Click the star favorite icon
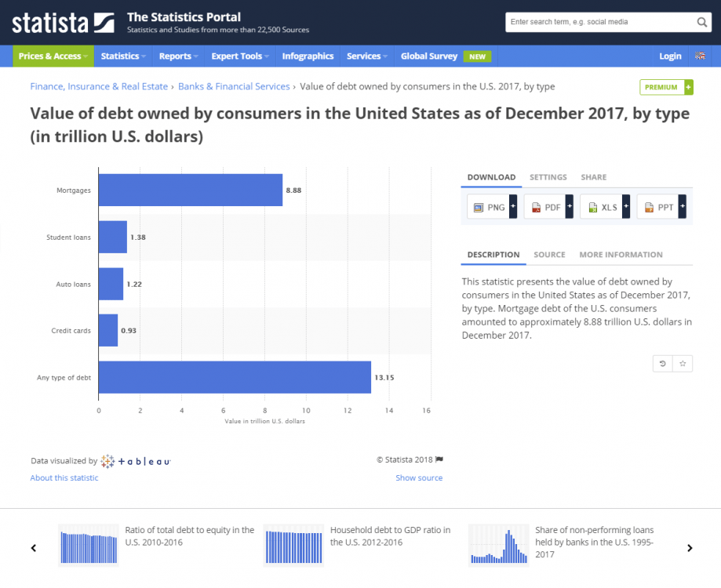This screenshot has width=721, height=588. [x=683, y=364]
